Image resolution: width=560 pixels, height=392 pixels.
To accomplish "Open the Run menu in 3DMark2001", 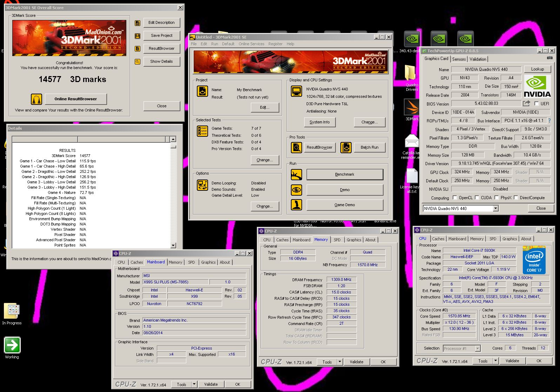I will (x=215, y=44).
